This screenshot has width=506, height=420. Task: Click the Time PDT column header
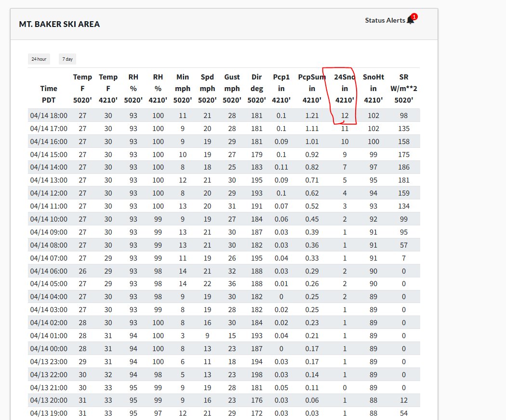click(x=49, y=94)
